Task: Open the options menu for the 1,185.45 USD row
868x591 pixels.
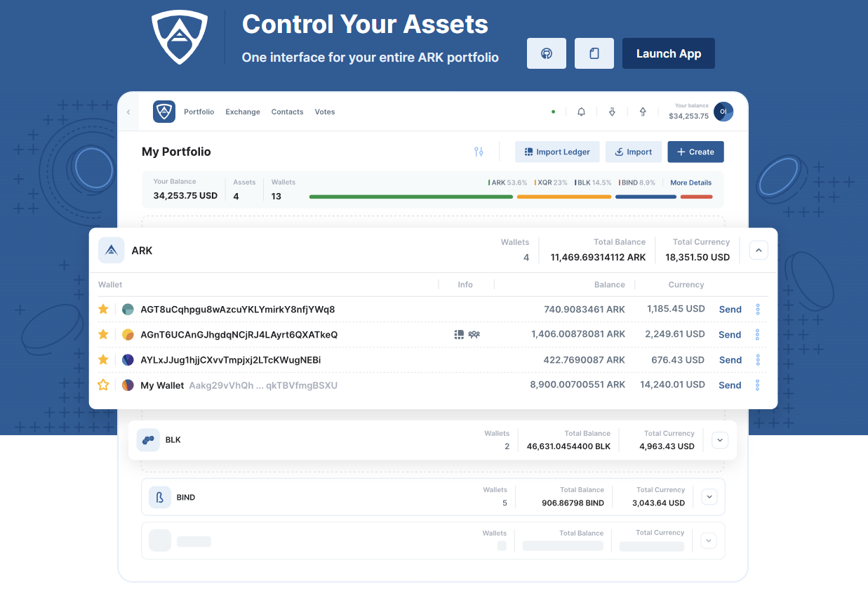Action: tap(758, 310)
